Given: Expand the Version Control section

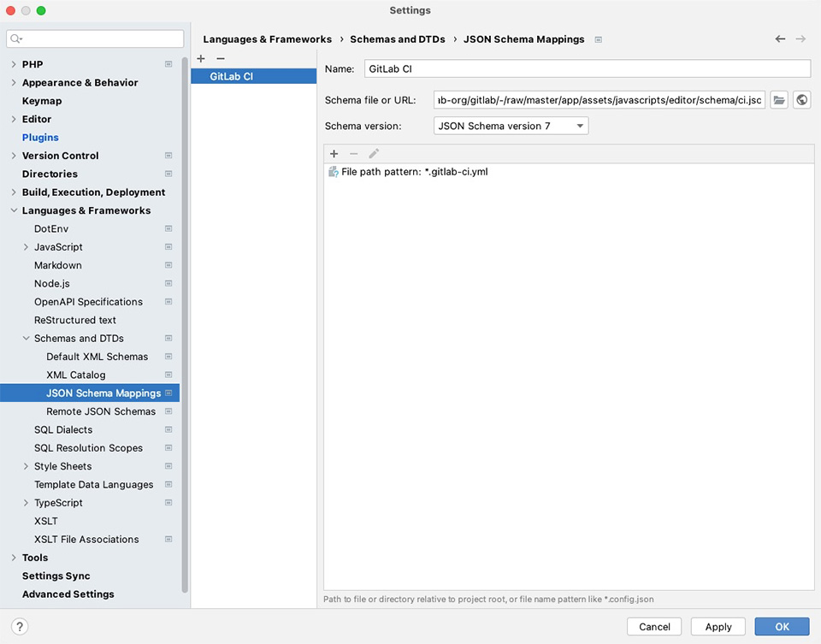Looking at the screenshot, I should 14,156.
